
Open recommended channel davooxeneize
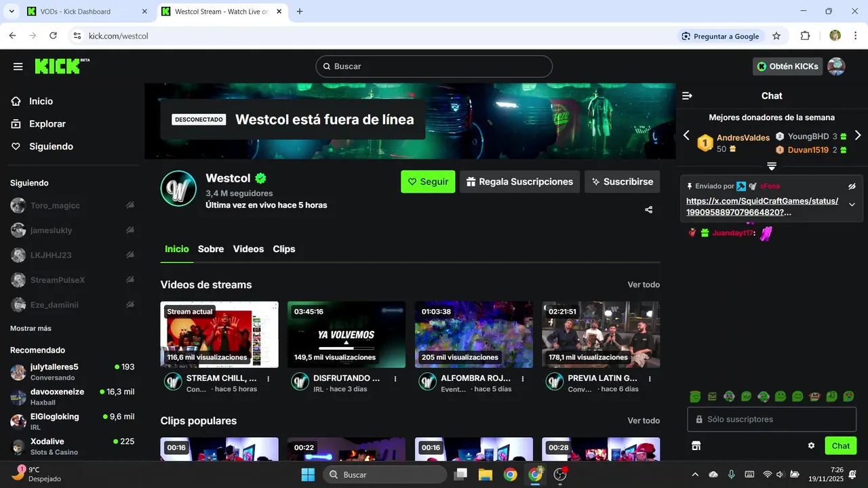[72, 396]
